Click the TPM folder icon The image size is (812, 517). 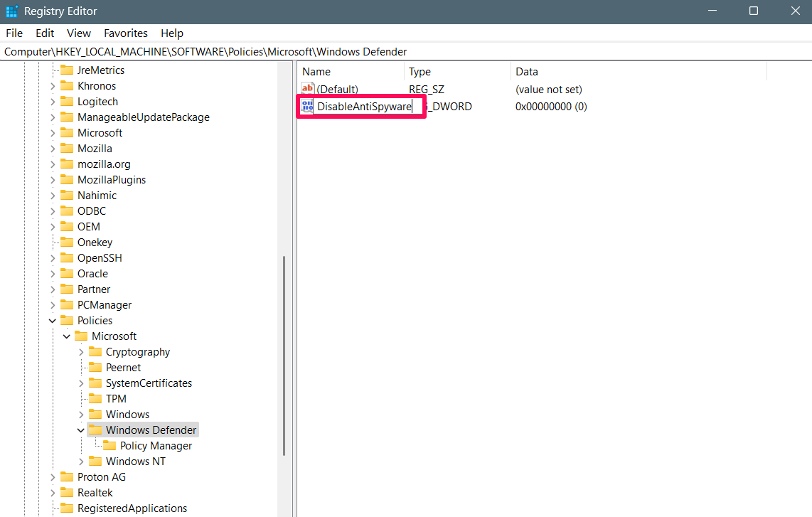(95, 398)
